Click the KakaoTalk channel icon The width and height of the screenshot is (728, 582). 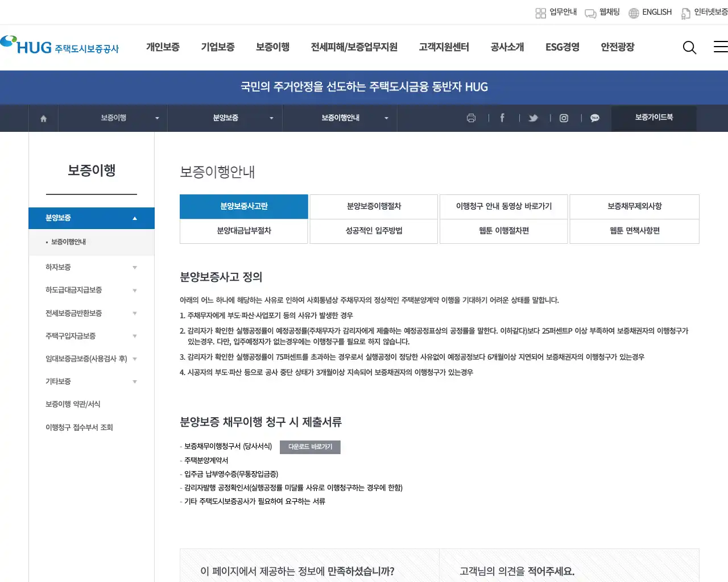click(x=594, y=118)
